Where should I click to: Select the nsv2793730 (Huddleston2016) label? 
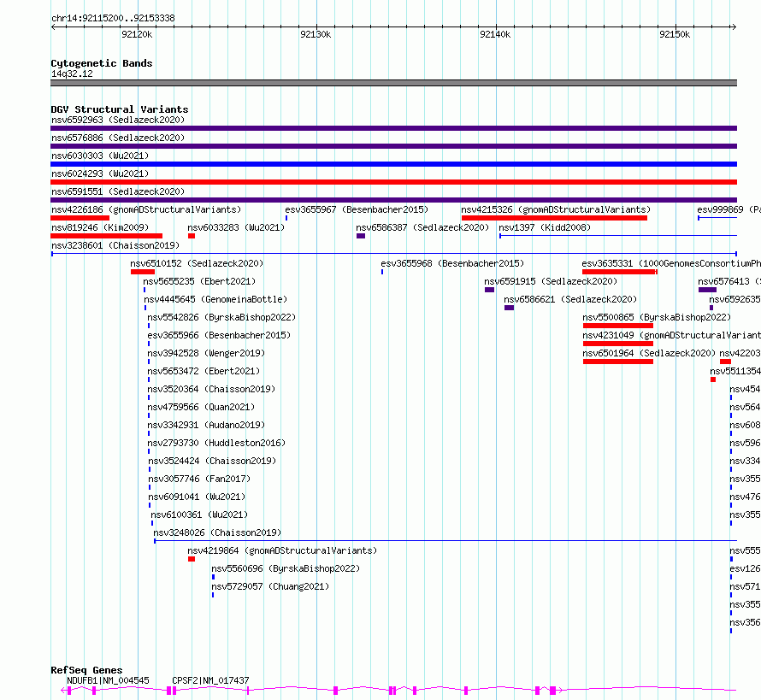coord(216,443)
